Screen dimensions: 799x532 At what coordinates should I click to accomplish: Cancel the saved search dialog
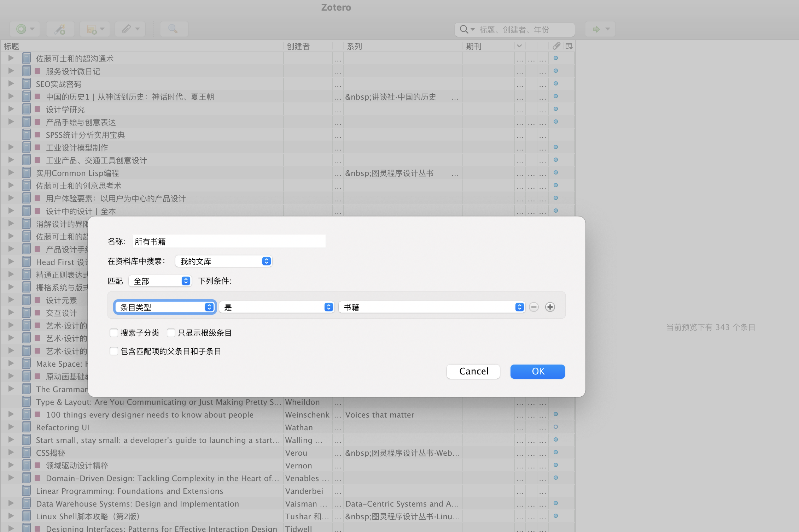tap(473, 371)
